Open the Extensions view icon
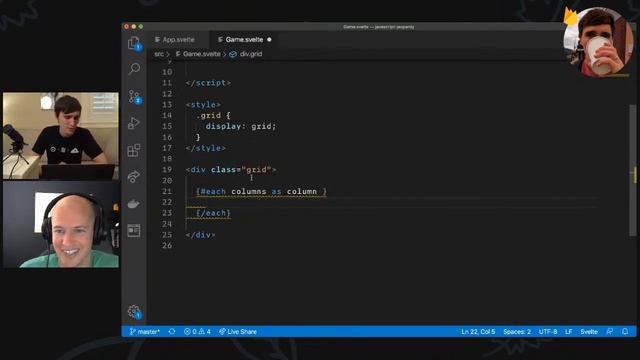 tap(134, 150)
